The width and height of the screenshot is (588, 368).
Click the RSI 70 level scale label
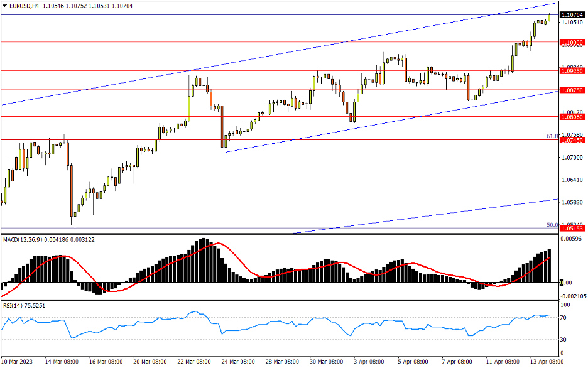564,318
